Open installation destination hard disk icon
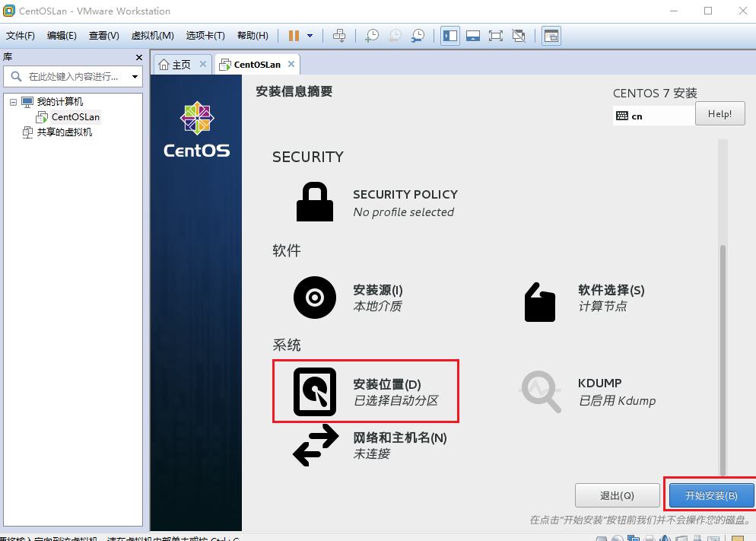This screenshot has width=756, height=541. [x=315, y=392]
